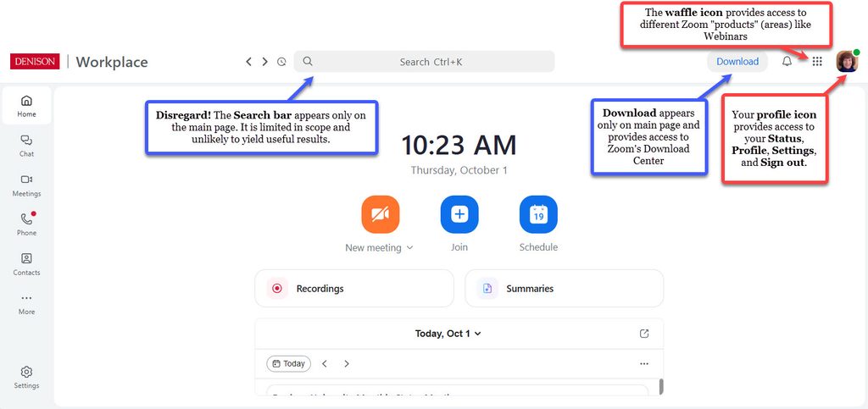Open the waffle apps grid icon
Image resolution: width=868 pixels, height=409 pixels.
tap(817, 61)
